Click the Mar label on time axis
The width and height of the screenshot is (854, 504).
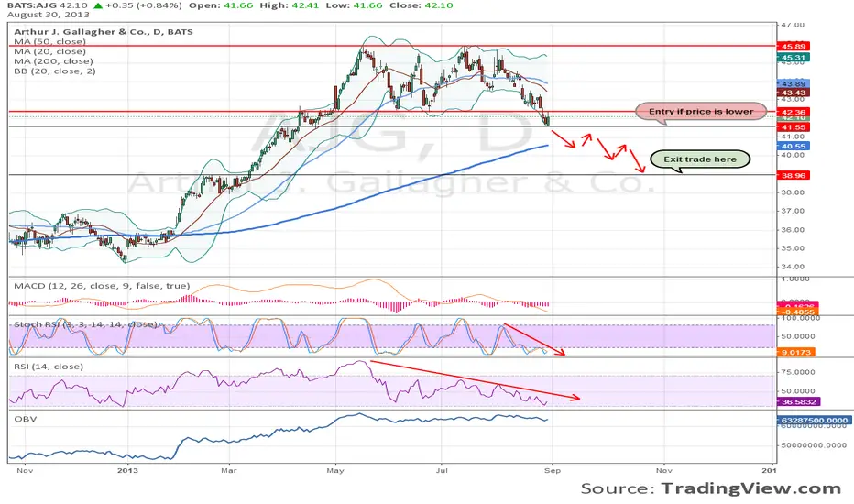(229, 470)
